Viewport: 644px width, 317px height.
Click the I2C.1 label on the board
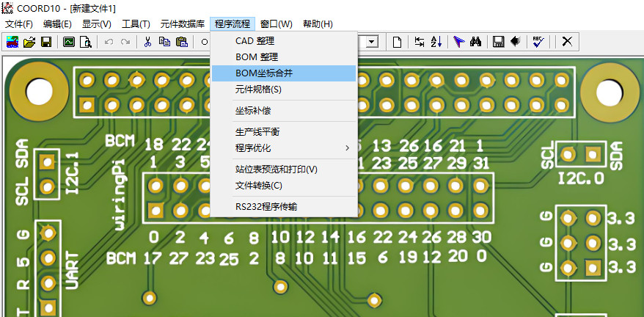click(73, 173)
